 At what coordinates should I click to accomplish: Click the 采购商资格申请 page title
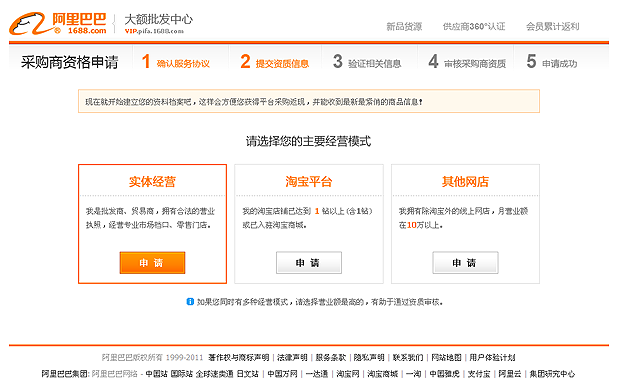point(70,62)
